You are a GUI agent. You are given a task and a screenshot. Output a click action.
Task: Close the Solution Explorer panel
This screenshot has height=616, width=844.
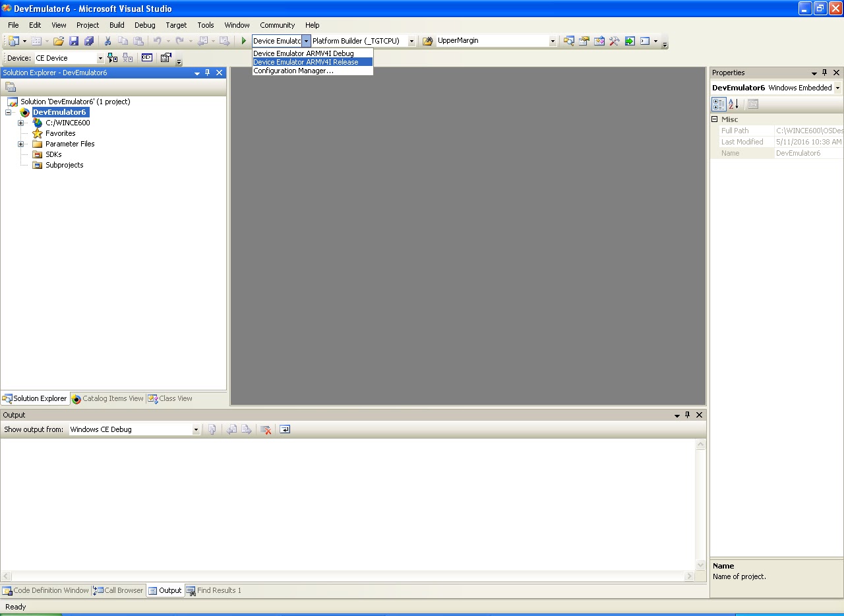220,73
